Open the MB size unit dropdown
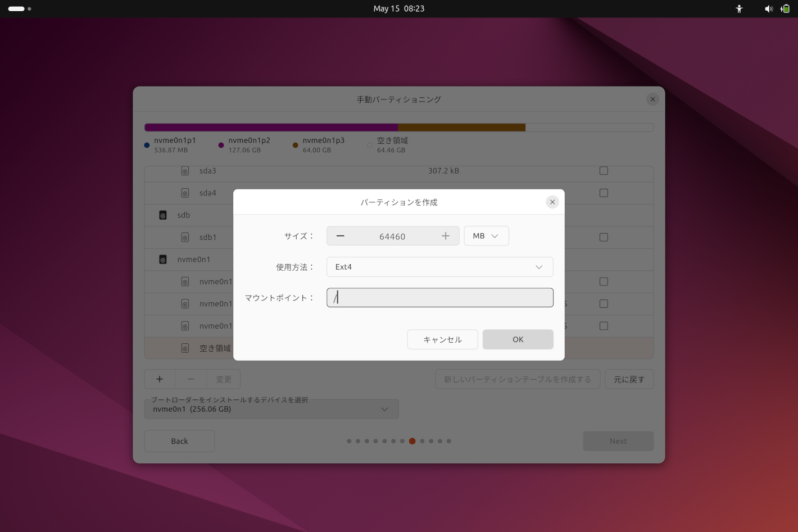Viewport: 798px width, 532px height. (x=486, y=236)
